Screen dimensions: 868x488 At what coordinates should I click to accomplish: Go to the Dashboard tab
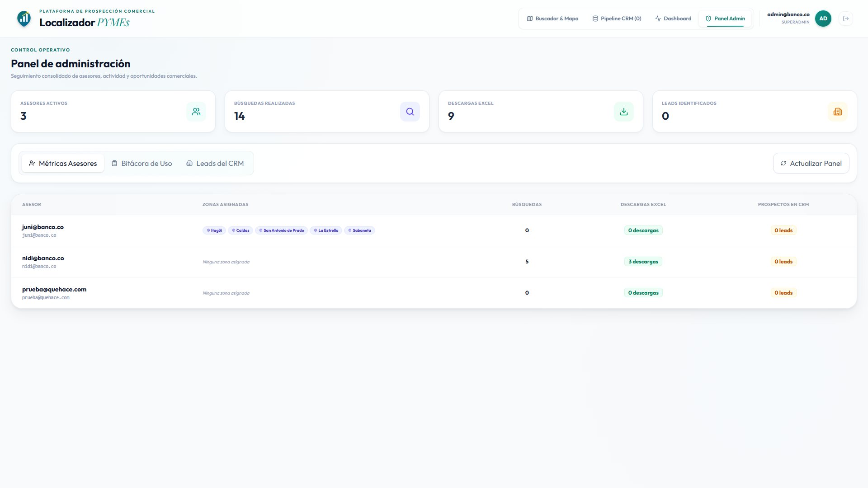pyautogui.click(x=673, y=19)
